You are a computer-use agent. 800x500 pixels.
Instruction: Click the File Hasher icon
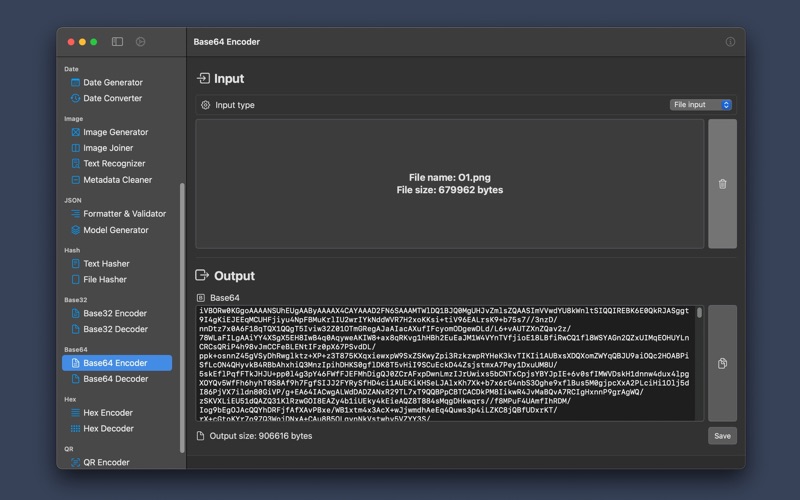click(76, 280)
